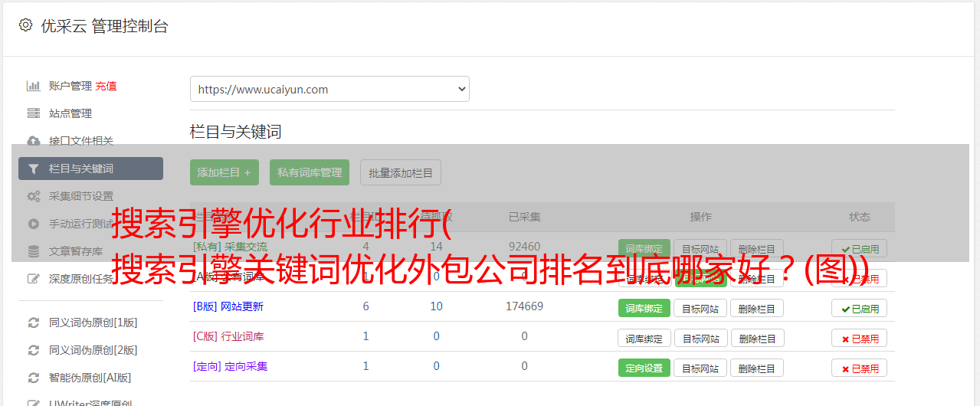
Task: Click the refresh icon for 同义词伪原创[2版]
Action: [x=34, y=350]
